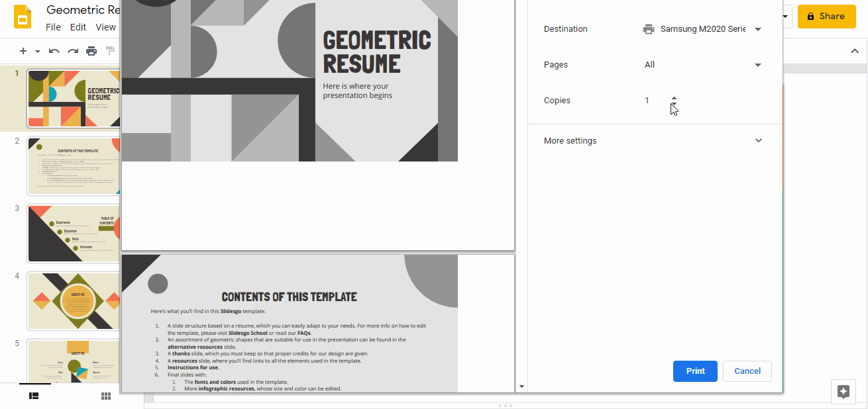Open the File menu

tap(53, 27)
